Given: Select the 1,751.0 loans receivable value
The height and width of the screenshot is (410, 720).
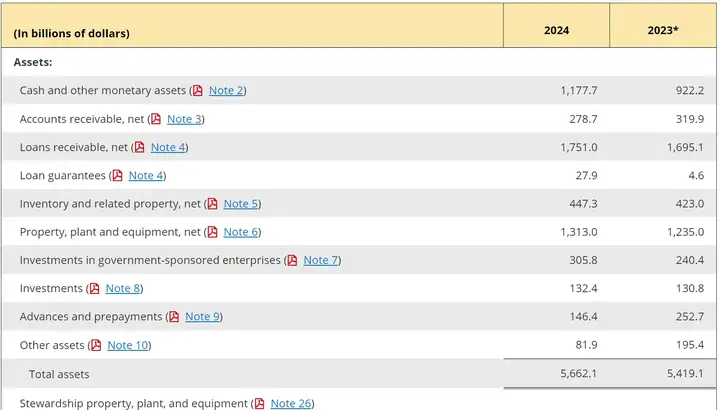Looking at the screenshot, I should (x=579, y=147).
